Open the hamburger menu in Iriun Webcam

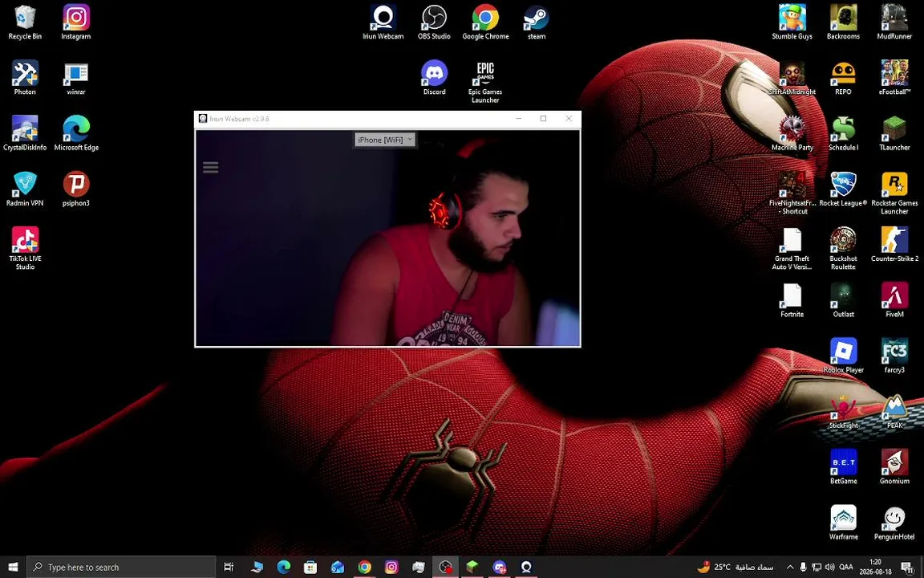tap(210, 168)
